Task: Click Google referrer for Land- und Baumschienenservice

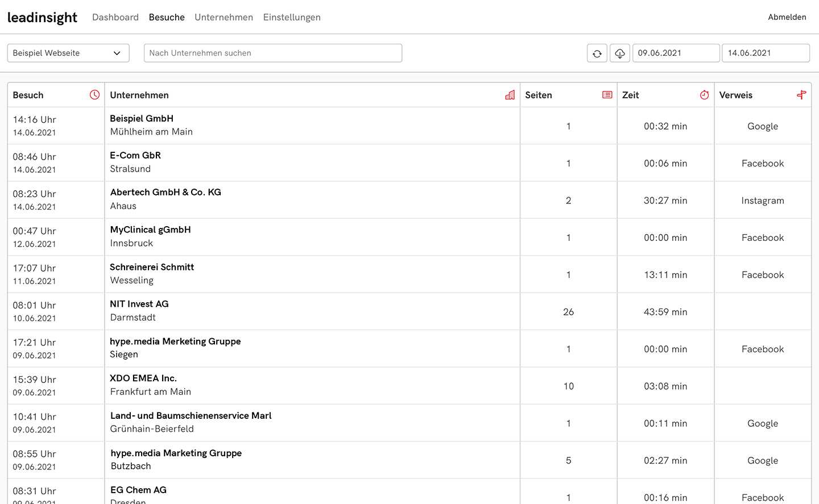Action: 763,423
